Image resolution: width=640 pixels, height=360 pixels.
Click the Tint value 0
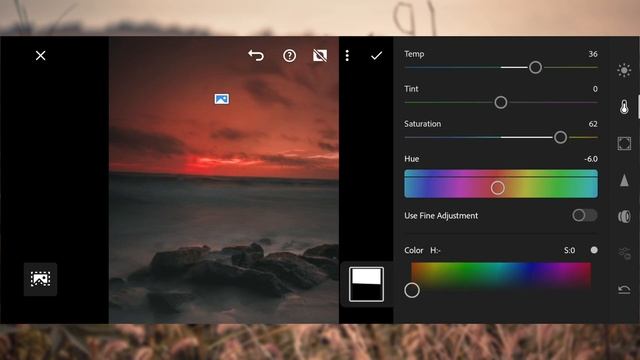tap(595, 89)
